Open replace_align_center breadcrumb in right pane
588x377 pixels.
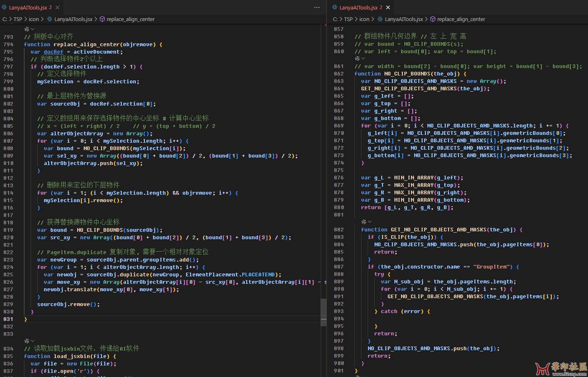click(x=461, y=19)
